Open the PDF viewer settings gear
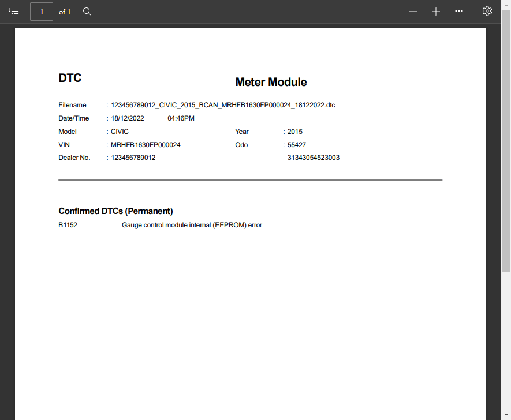511x420 pixels. click(x=487, y=11)
